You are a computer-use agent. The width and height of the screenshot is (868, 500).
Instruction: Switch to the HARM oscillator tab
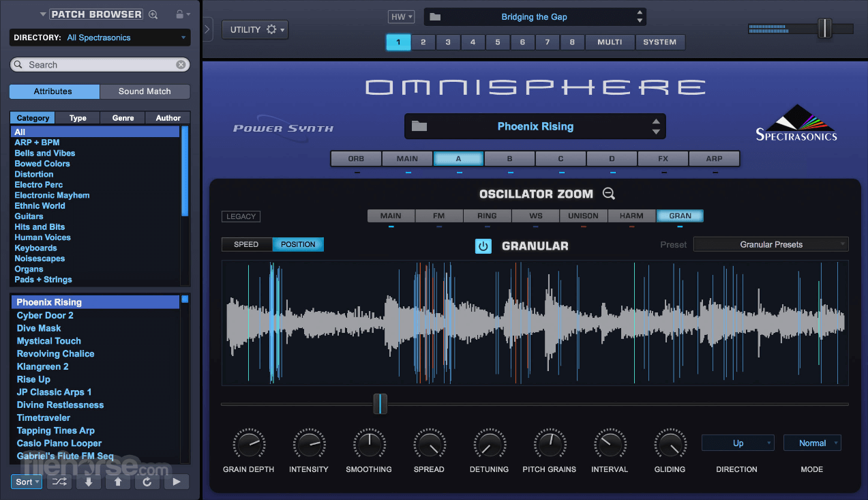631,216
